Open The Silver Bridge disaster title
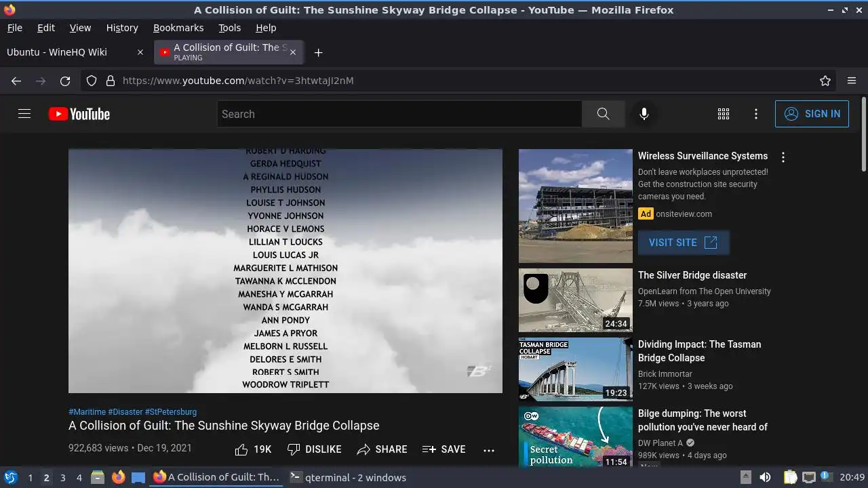Image resolution: width=868 pixels, height=488 pixels. pos(692,275)
